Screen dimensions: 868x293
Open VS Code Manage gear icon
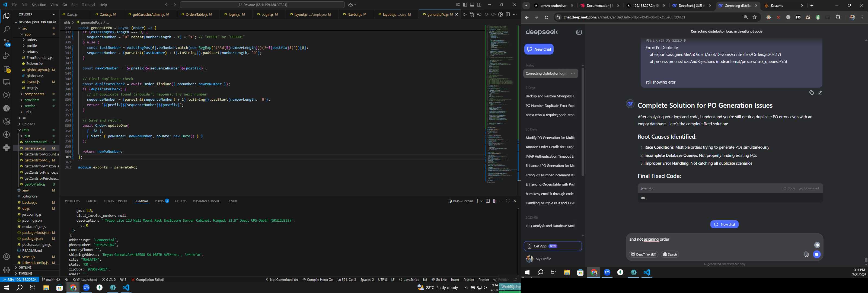click(7, 270)
